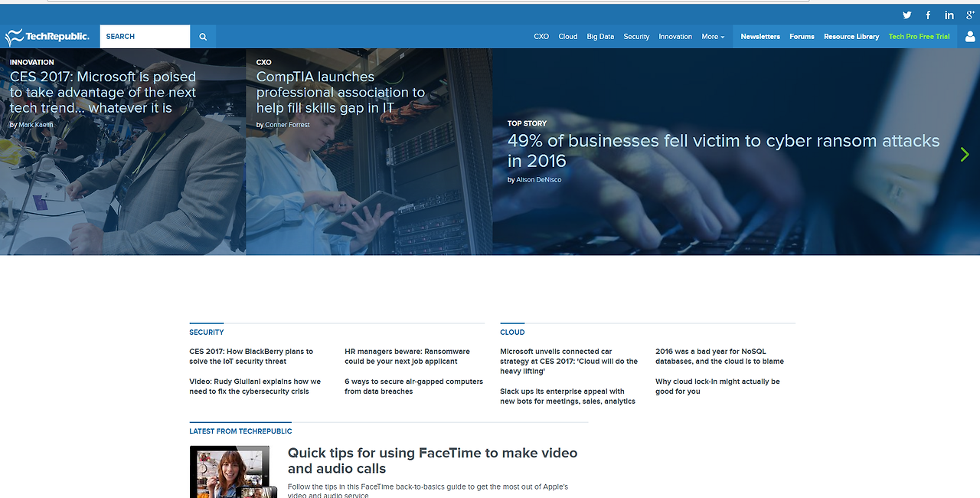The width and height of the screenshot is (980, 498).
Task: Click the INNOVATION category label
Action: tap(32, 62)
